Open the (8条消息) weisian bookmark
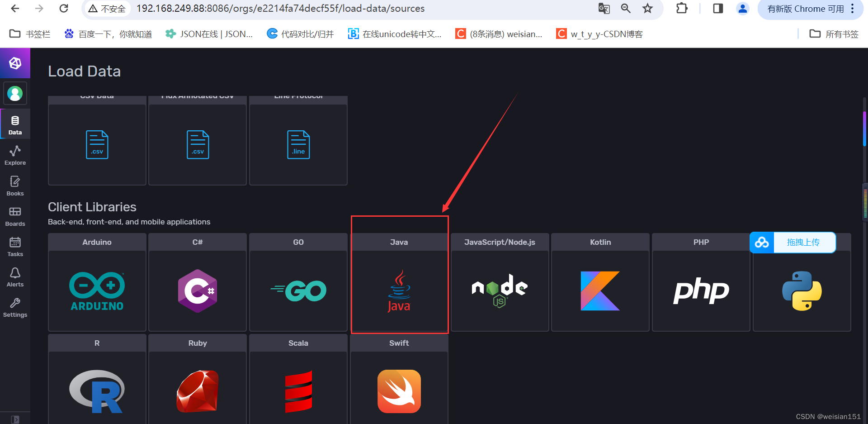Viewport: 868px width, 424px height. pyautogui.click(x=499, y=34)
